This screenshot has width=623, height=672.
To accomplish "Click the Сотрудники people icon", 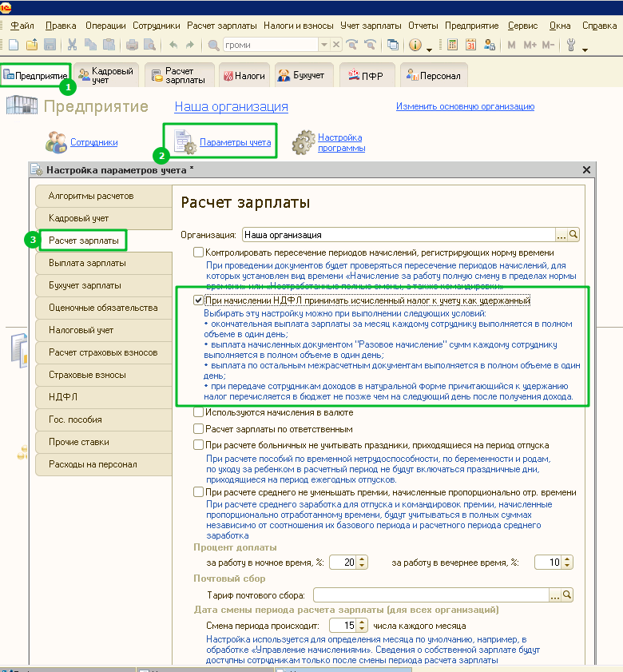I will (x=56, y=142).
